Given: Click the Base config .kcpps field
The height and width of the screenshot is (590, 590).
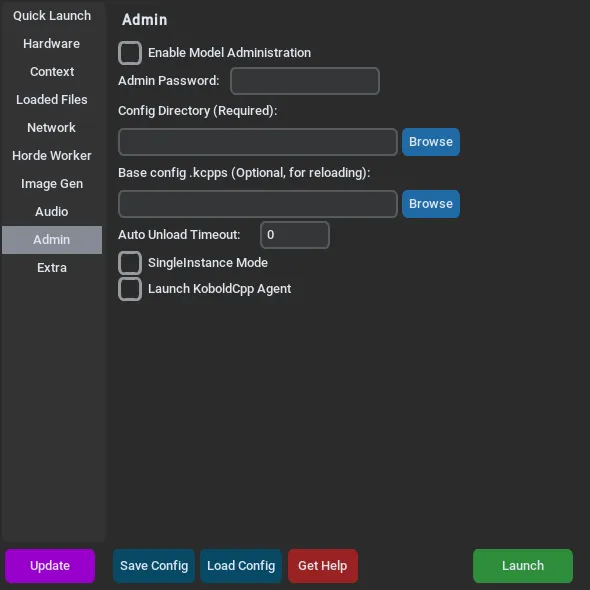Looking at the screenshot, I should 258,204.
